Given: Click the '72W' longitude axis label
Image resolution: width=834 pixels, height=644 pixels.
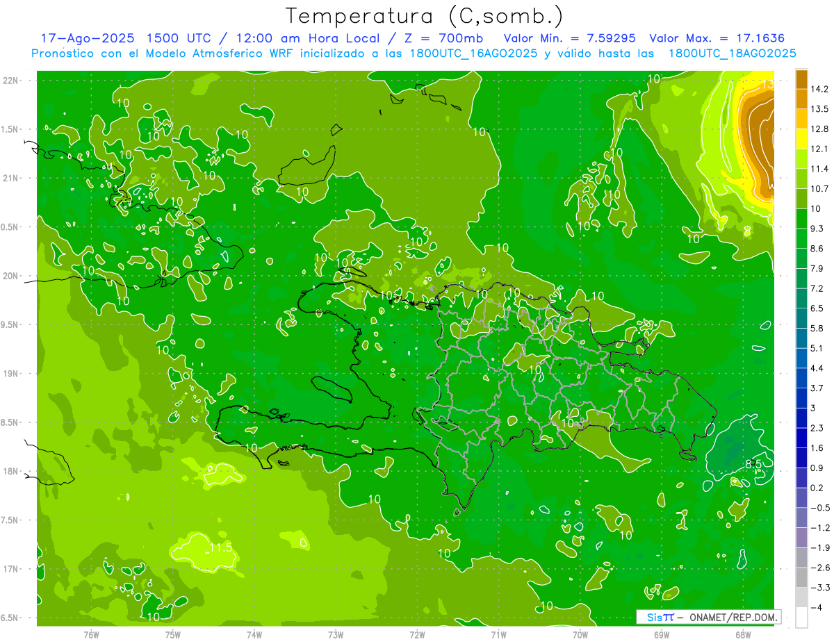Looking at the screenshot, I should point(417,634).
